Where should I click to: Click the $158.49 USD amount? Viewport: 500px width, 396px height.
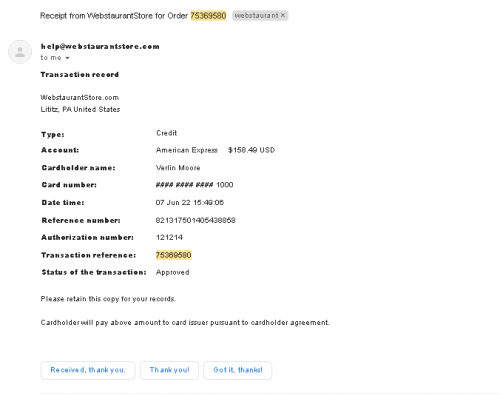coord(251,150)
